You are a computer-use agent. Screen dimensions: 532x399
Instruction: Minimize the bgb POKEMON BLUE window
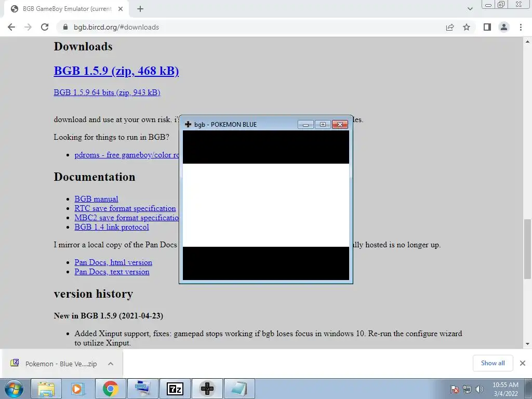(305, 125)
